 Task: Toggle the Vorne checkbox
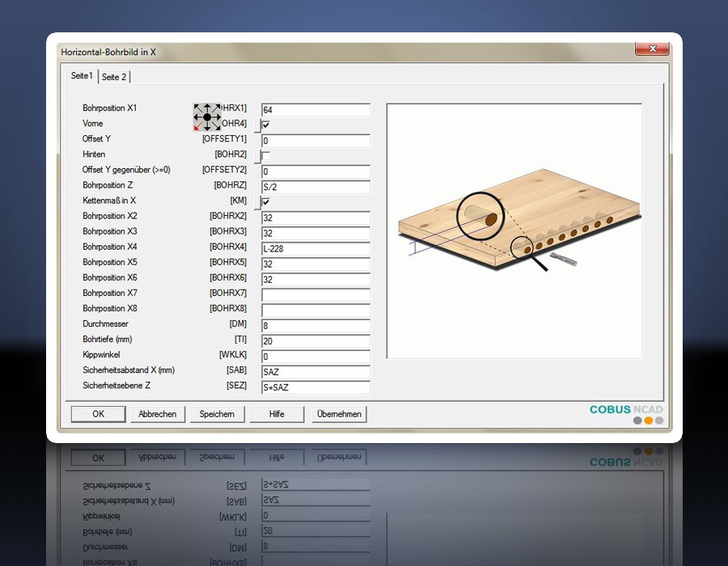tap(266, 125)
